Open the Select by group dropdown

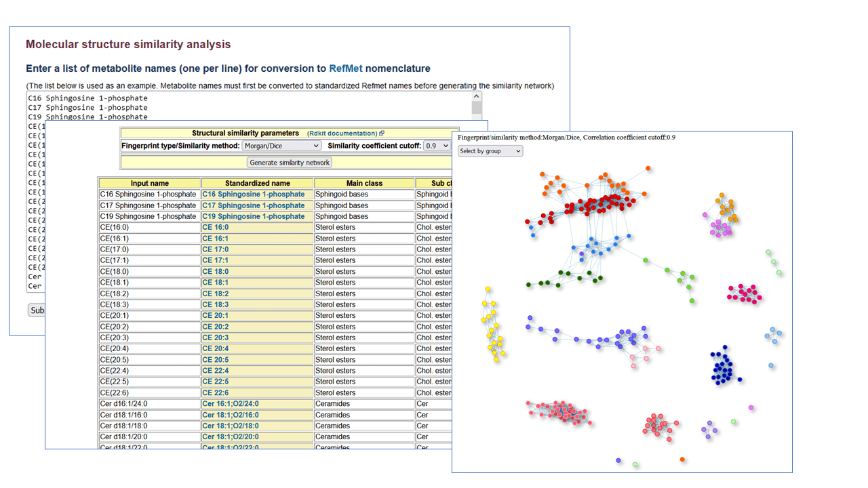pyautogui.click(x=490, y=151)
